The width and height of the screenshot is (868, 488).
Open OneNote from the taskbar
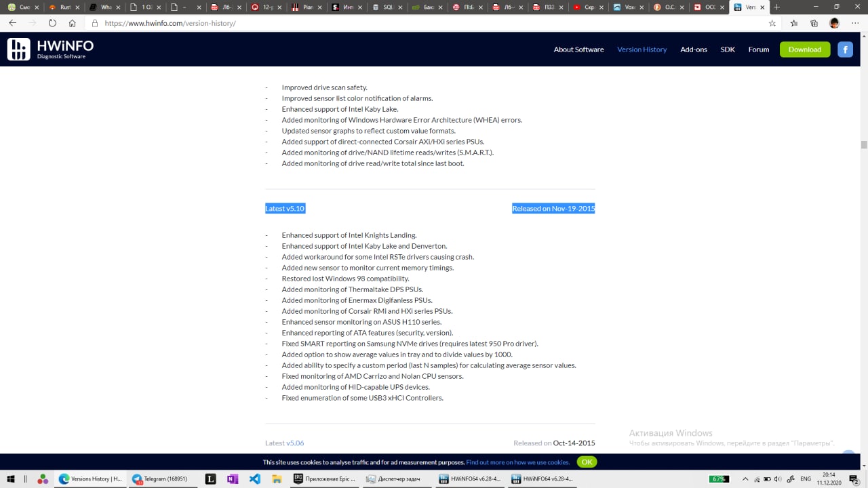click(233, 479)
